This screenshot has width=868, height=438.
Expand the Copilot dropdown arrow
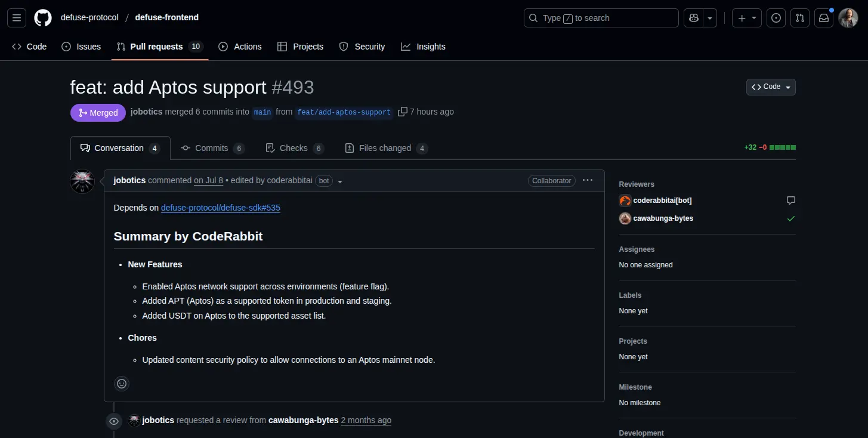coord(710,18)
